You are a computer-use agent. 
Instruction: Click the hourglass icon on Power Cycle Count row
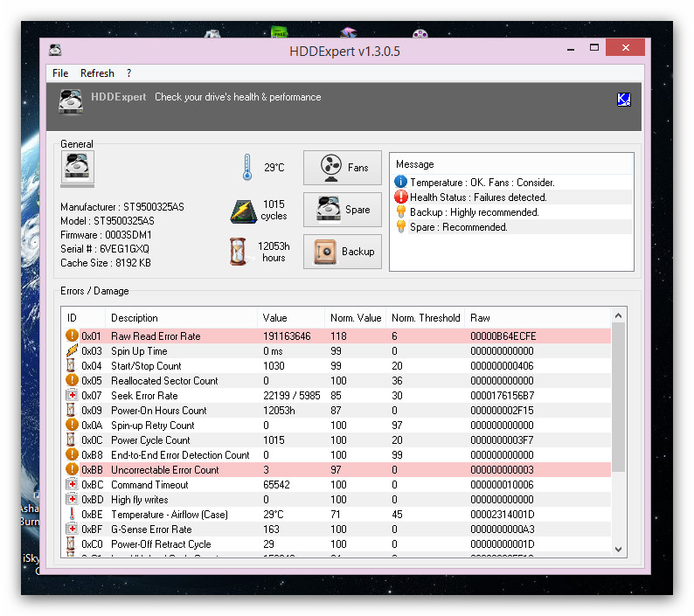click(71, 440)
